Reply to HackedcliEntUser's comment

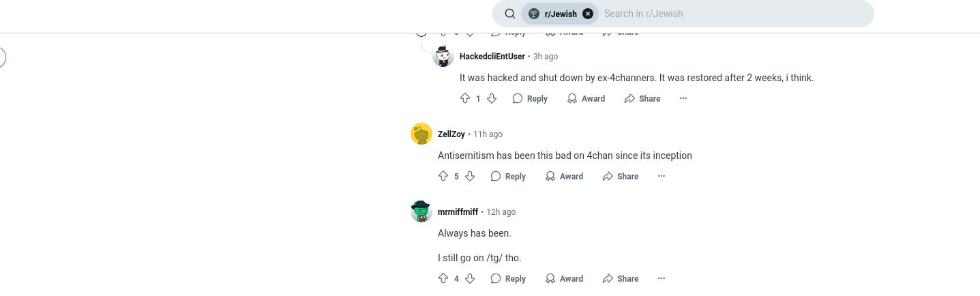530,98
